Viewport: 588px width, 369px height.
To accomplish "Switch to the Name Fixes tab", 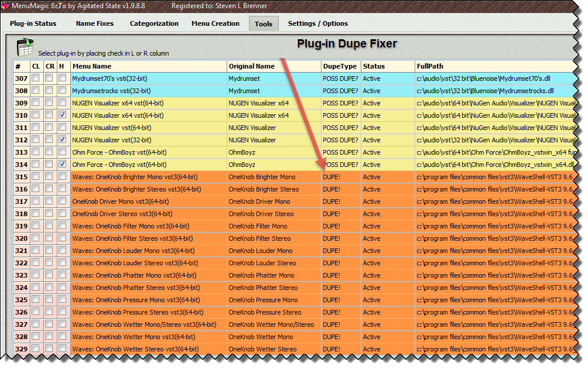I will click(x=94, y=23).
